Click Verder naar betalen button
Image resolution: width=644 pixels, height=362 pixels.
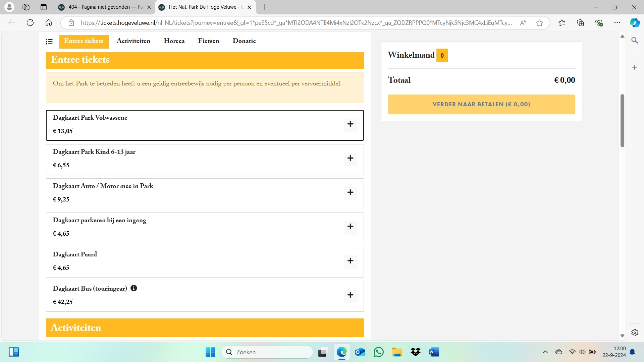(x=481, y=104)
